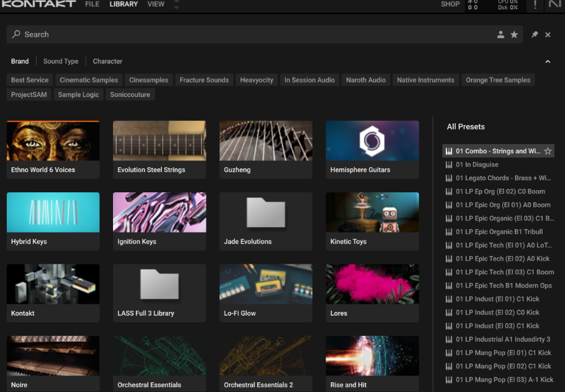Click the magnifying glass search icon

coord(16,34)
